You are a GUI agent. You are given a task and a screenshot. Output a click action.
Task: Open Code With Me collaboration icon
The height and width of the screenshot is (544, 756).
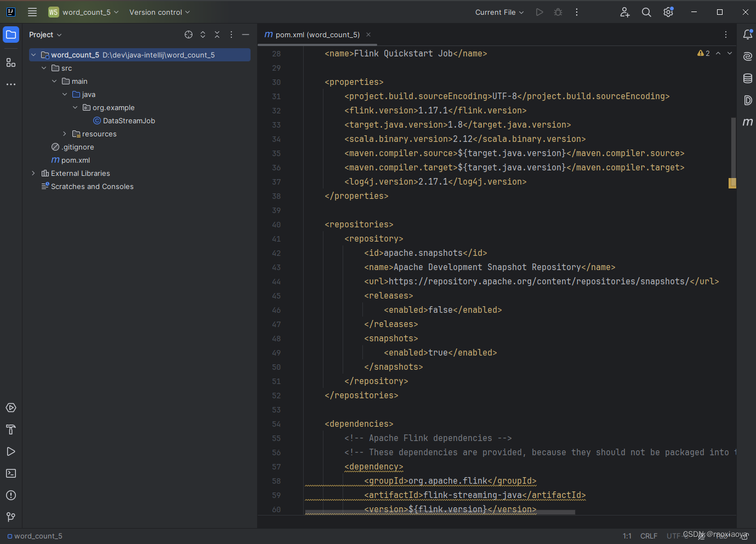point(624,12)
